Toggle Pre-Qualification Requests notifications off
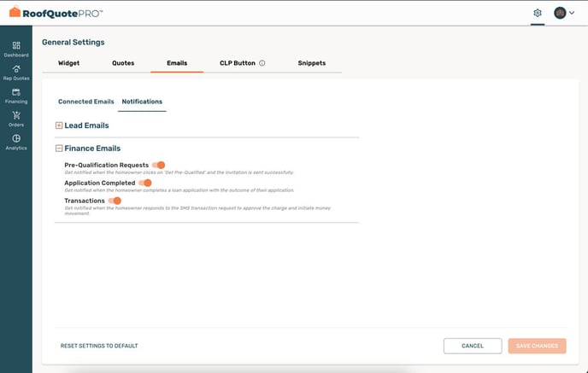This screenshot has width=588, height=373. point(159,165)
